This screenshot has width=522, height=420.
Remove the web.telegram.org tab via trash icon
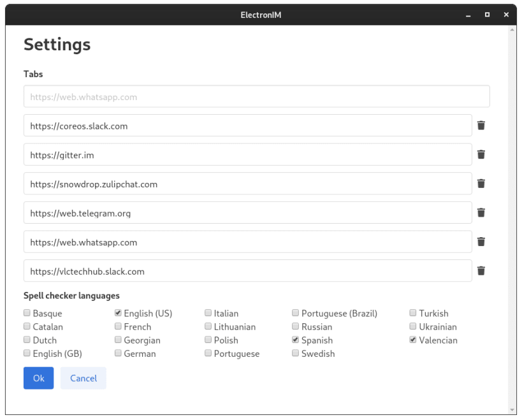click(x=481, y=213)
